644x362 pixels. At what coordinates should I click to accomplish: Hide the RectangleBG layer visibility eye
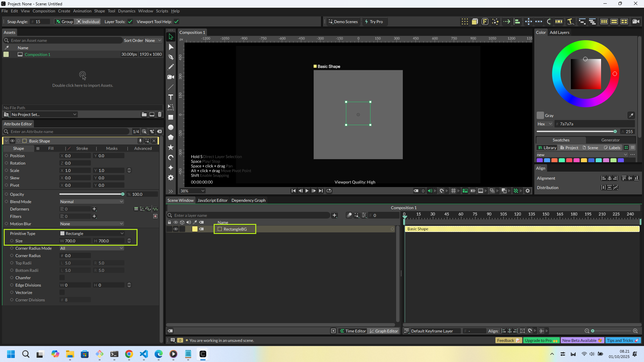tap(175, 229)
